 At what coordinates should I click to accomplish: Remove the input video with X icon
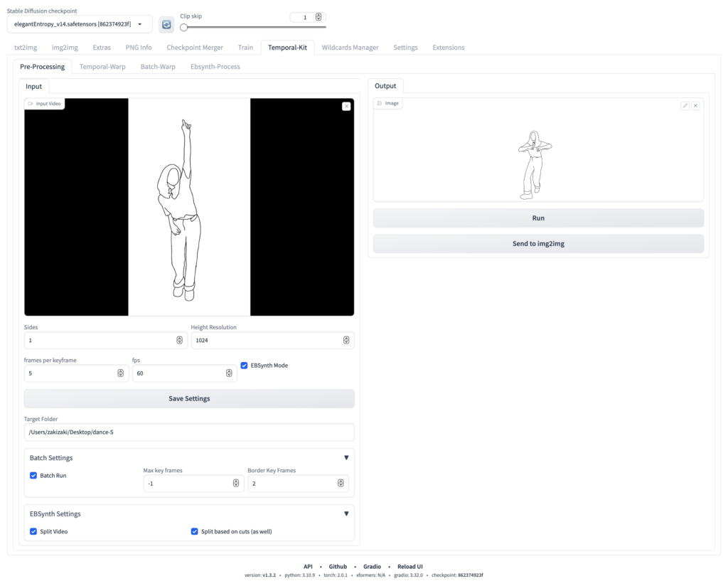pos(346,106)
